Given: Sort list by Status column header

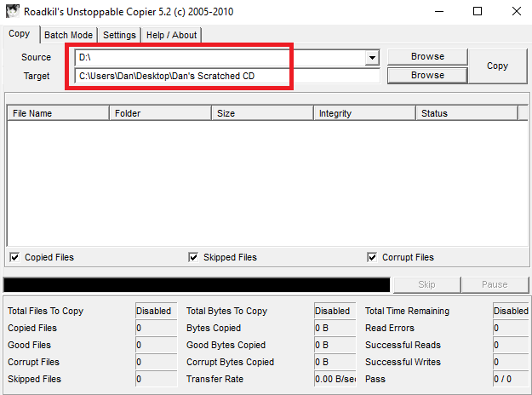Looking at the screenshot, I should (466, 113).
